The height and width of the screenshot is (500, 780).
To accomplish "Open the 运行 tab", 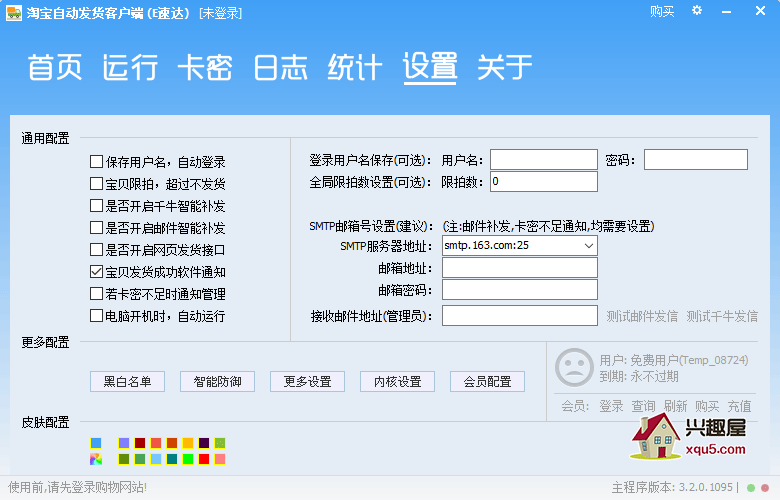I will 130,67.
